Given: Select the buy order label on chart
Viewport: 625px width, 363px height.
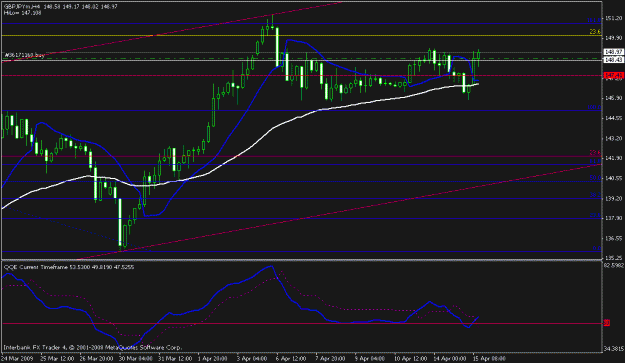Looking at the screenshot, I should tap(25, 55).
